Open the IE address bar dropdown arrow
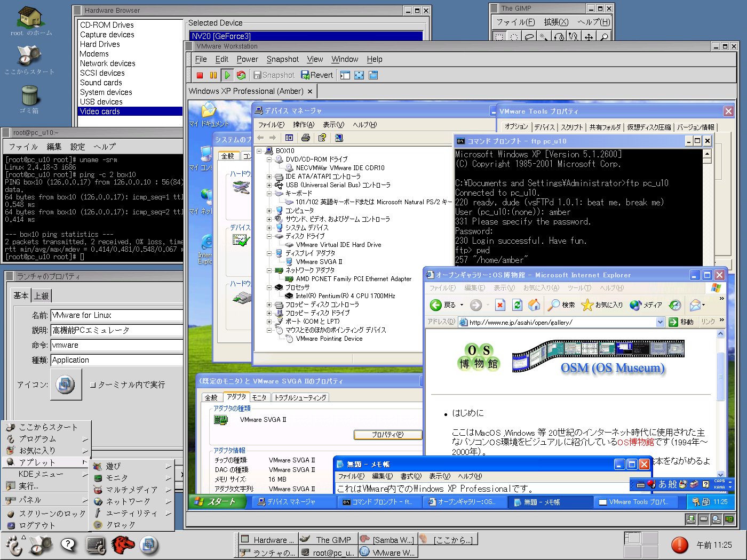 (660, 322)
